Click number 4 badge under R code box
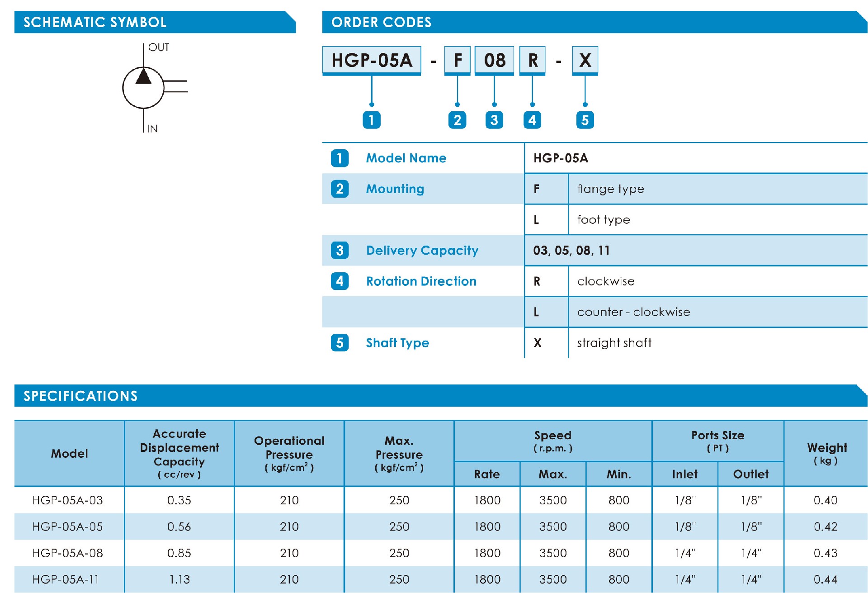Image resolution: width=868 pixels, height=593 pixels. [x=532, y=120]
